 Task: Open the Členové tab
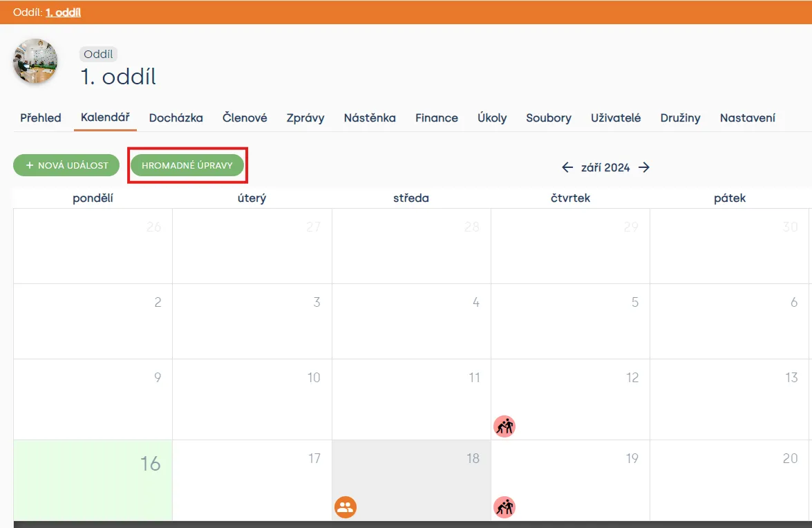[245, 118]
